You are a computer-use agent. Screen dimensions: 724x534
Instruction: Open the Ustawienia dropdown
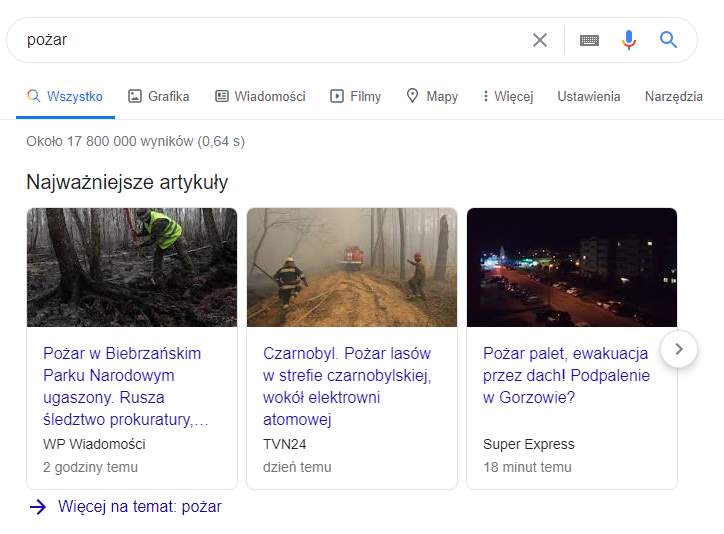click(588, 97)
